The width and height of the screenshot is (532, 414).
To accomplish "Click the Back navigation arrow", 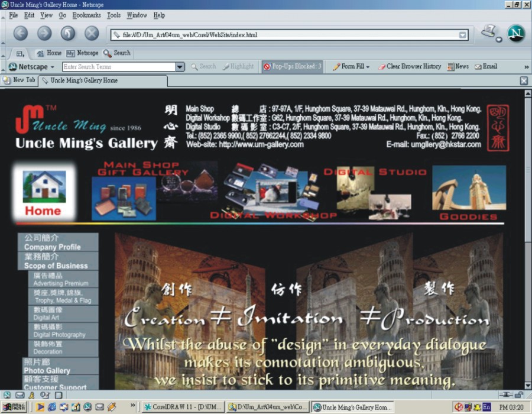I will 21,34.
